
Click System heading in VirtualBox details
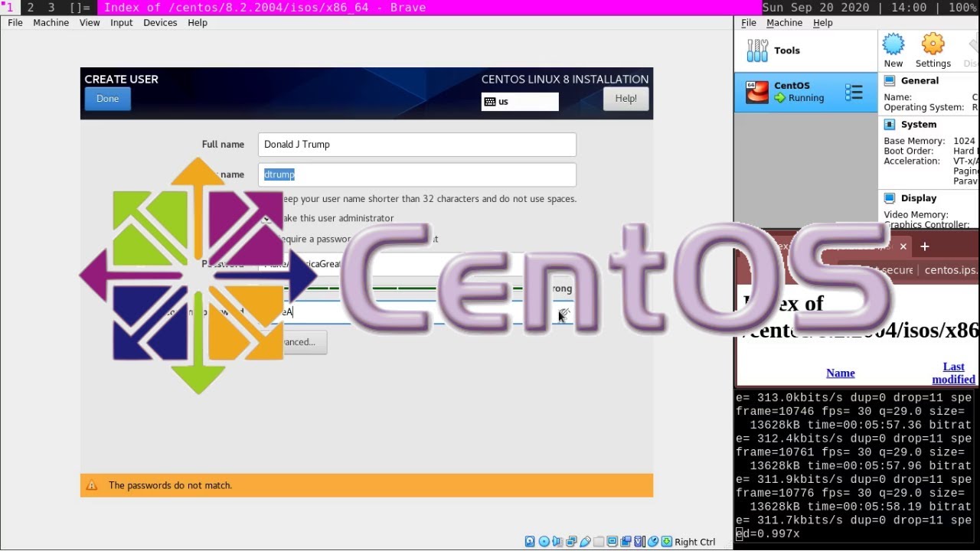point(919,124)
